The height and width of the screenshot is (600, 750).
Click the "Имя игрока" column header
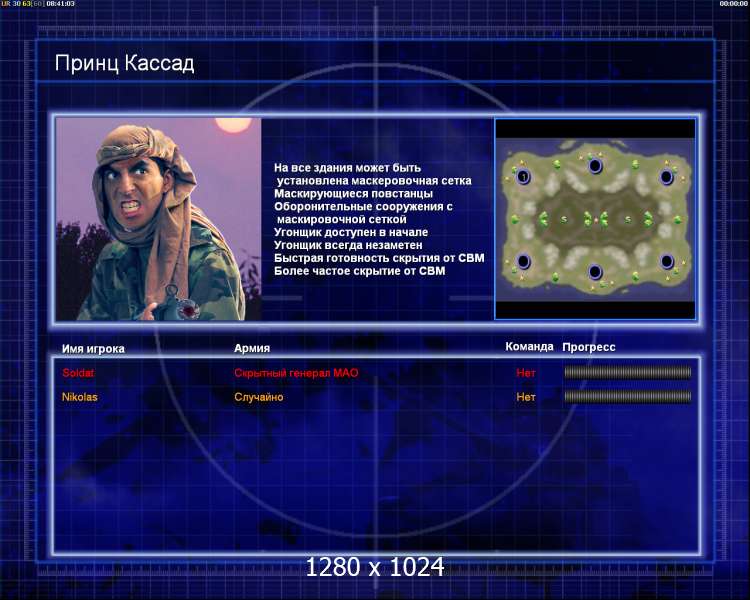(93, 349)
